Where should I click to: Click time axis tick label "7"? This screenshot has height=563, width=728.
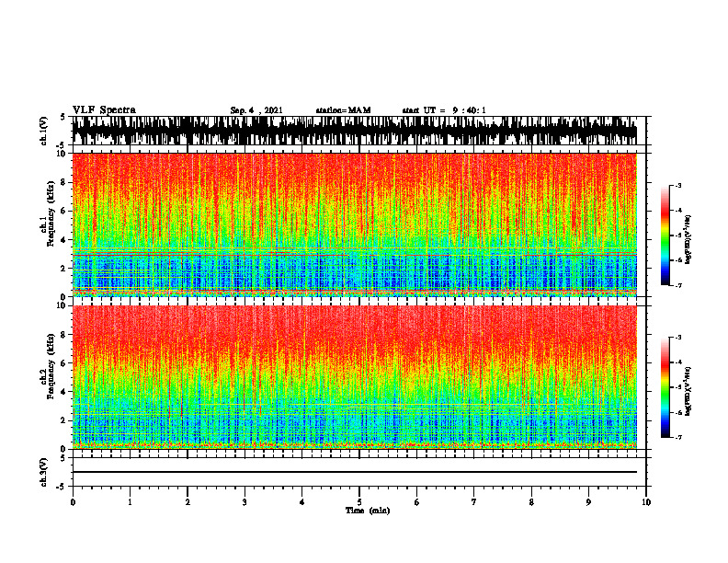tap(474, 502)
